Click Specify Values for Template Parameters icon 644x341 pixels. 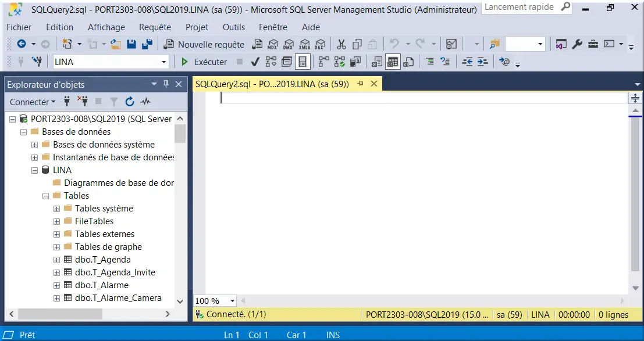point(504,62)
